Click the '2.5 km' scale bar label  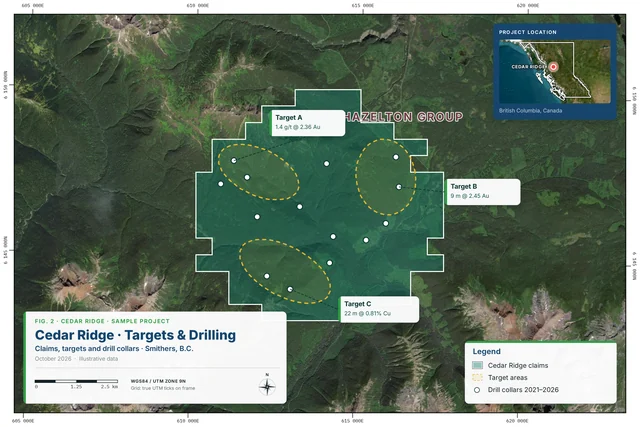(109, 387)
